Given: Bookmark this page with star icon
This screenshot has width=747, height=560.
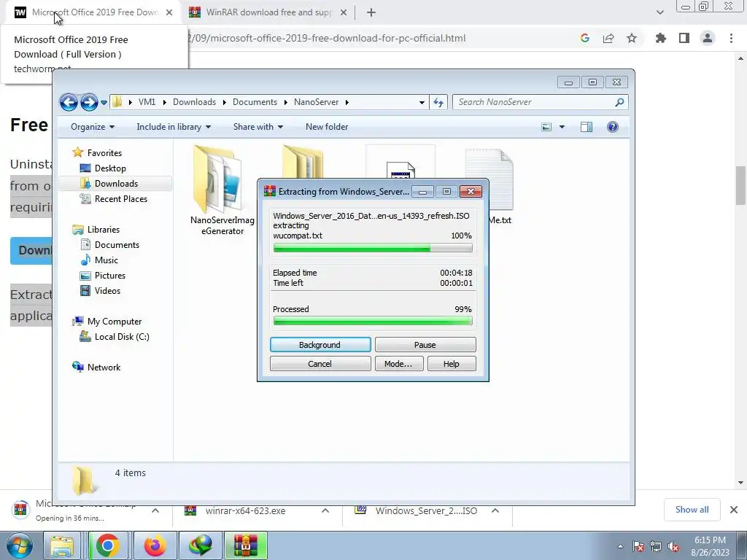Looking at the screenshot, I should point(632,38).
